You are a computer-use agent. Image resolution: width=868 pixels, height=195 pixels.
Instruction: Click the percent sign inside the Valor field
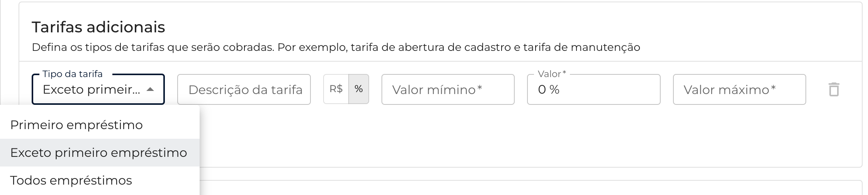point(555,89)
